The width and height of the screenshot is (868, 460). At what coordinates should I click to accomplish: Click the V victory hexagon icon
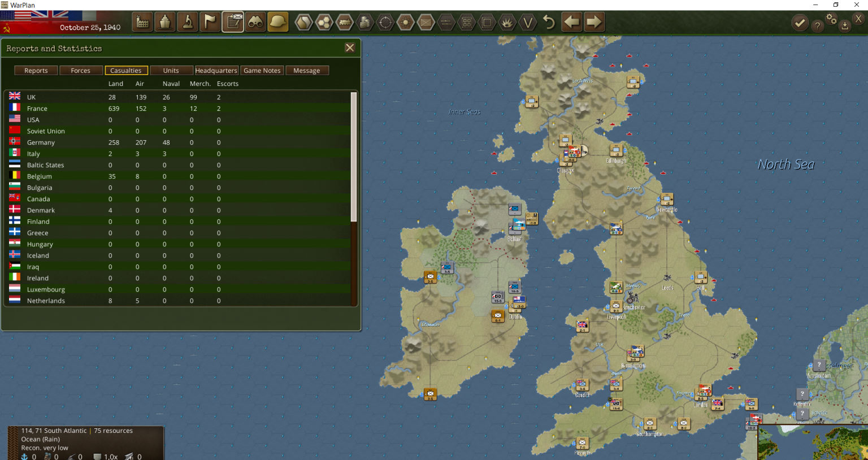pos(528,23)
